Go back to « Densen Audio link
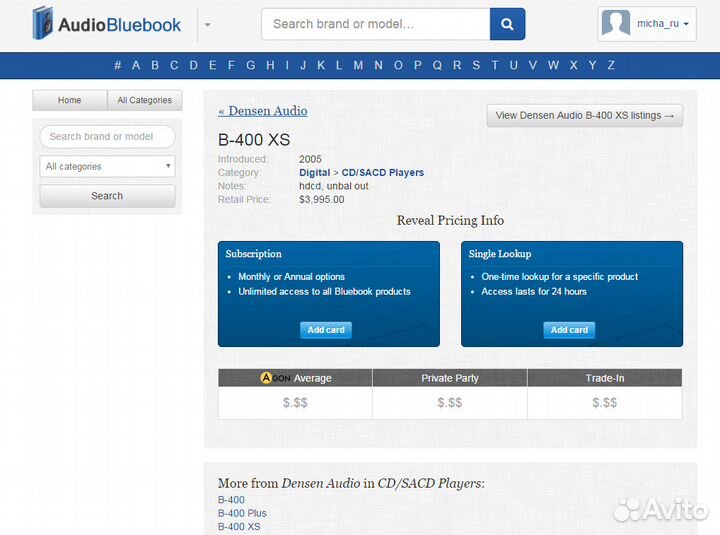This screenshot has height=535, width=720. (263, 111)
